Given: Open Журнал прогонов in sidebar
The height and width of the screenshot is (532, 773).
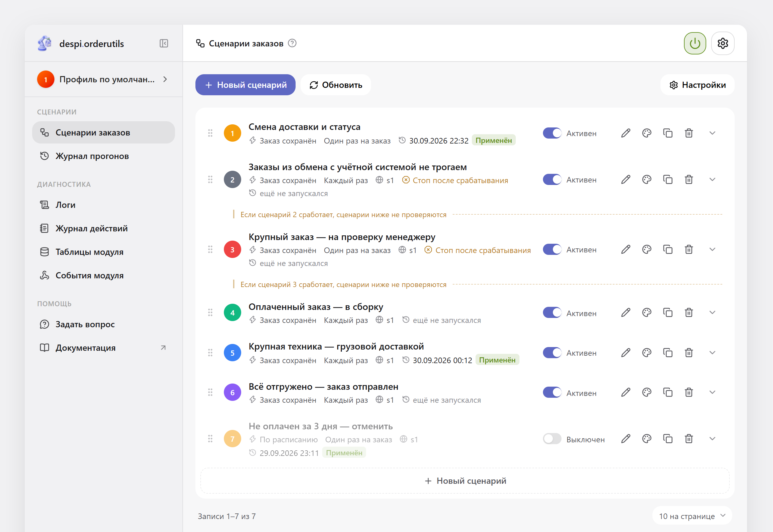Looking at the screenshot, I should pos(103,156).
